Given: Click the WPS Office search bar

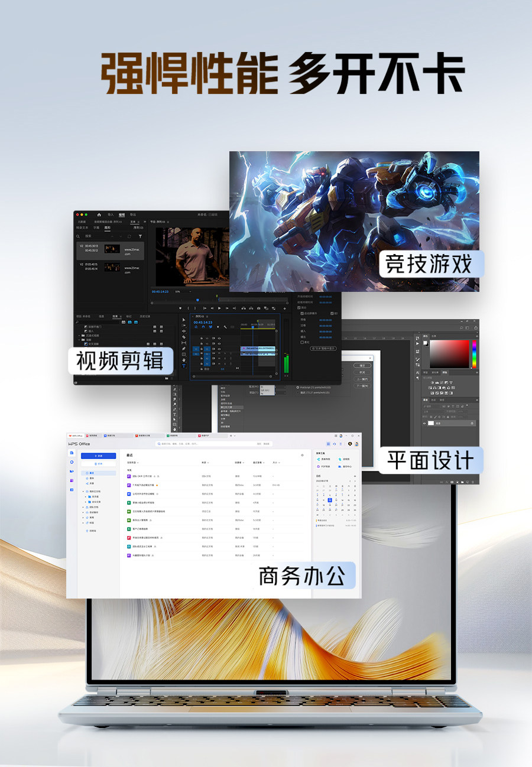Looking at the screenshot, I should point(214,444).
